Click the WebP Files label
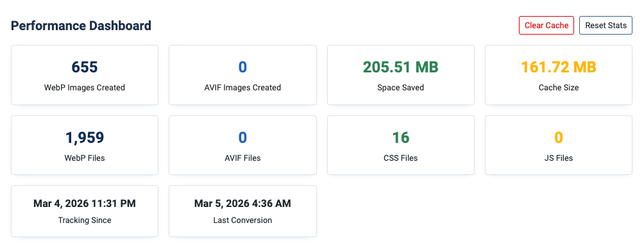 pyautogui.click(x=85, y=158)
